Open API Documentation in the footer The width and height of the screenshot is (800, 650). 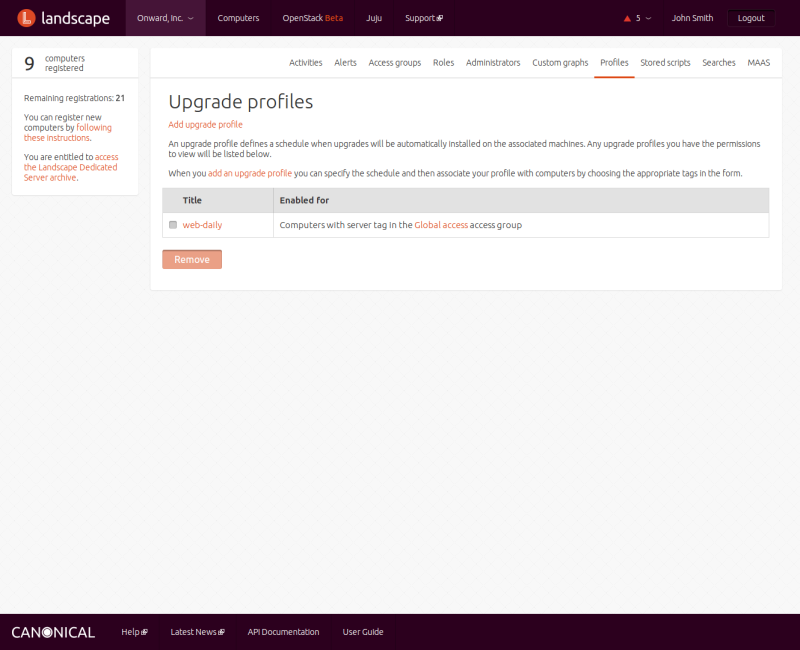283,632
